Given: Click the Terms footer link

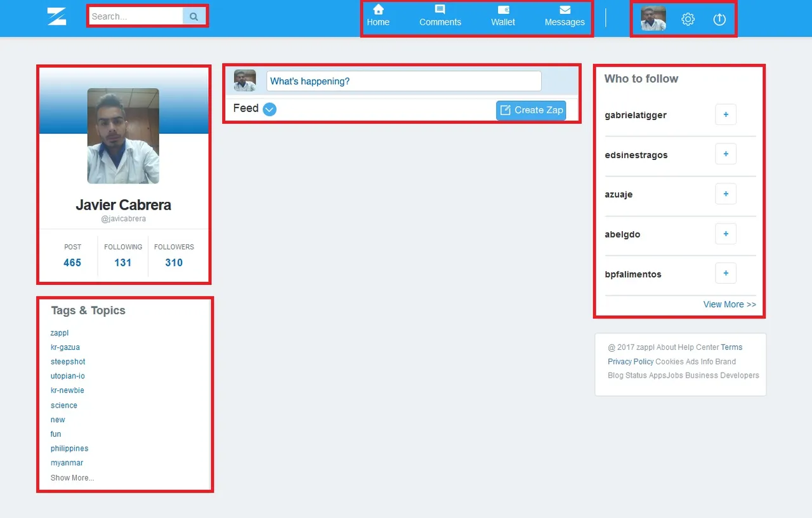Looking at the screenshot, I should (x=731, y=347).
